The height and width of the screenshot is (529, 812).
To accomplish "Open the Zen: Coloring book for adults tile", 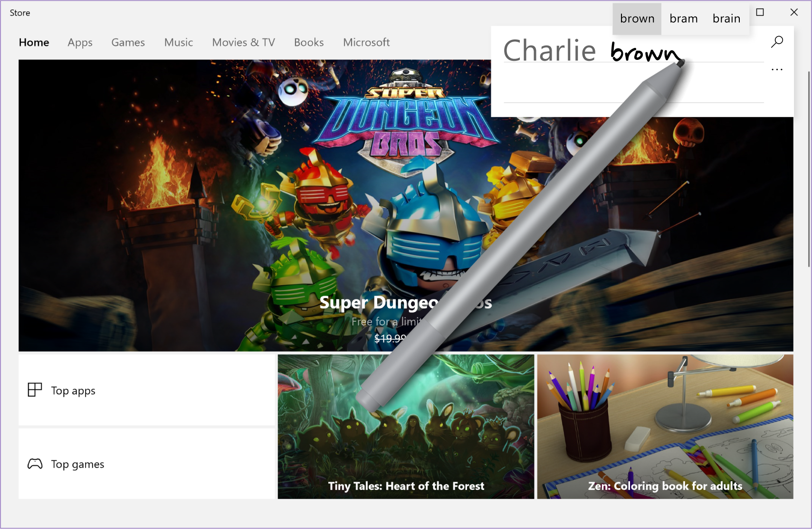I will (x=665, y=426).
